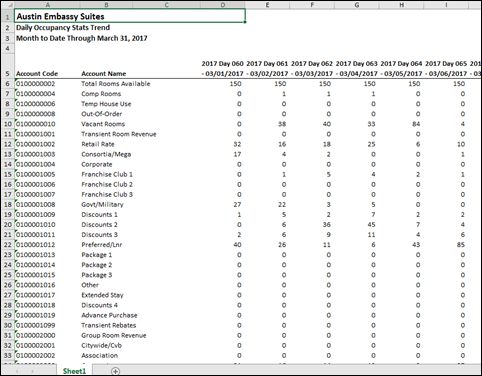Select column B header

[106, 5]
